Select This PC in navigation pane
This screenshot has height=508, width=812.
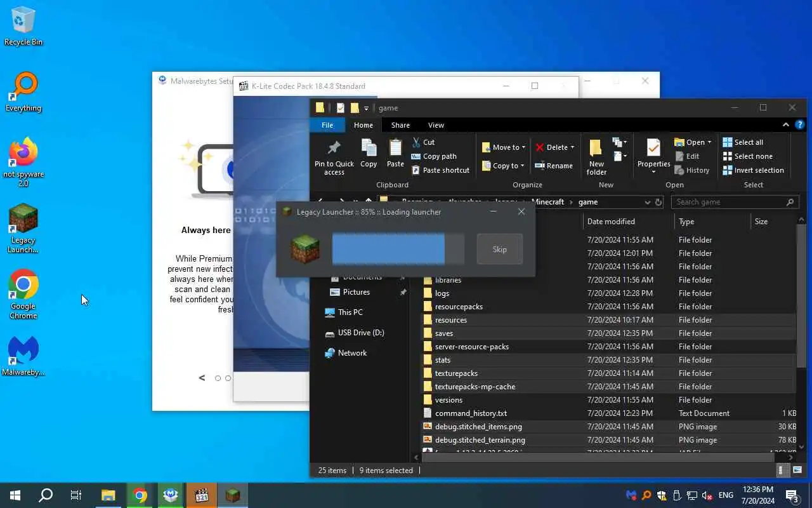350,312
